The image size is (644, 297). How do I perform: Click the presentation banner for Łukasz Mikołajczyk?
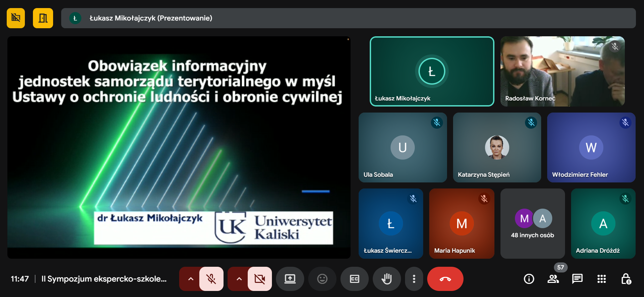click(x=348, y=18)
